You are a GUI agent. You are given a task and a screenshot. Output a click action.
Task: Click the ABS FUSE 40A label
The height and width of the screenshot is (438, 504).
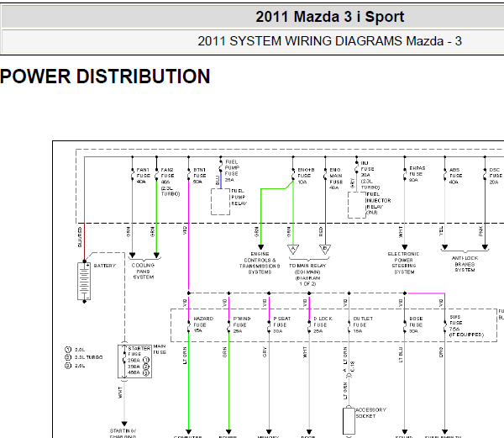(x=455, y=176)
